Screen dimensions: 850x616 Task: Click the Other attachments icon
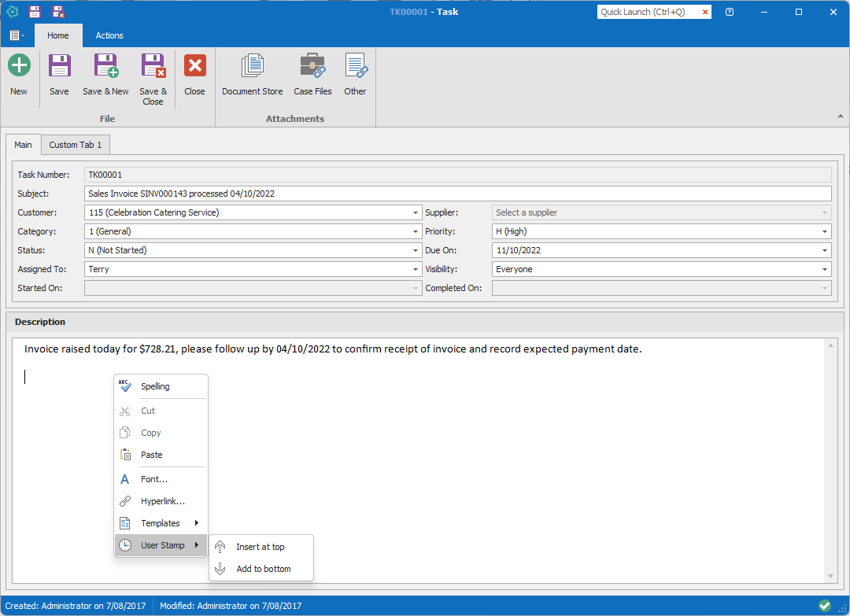pyautogui.click(x=355, y=66)
